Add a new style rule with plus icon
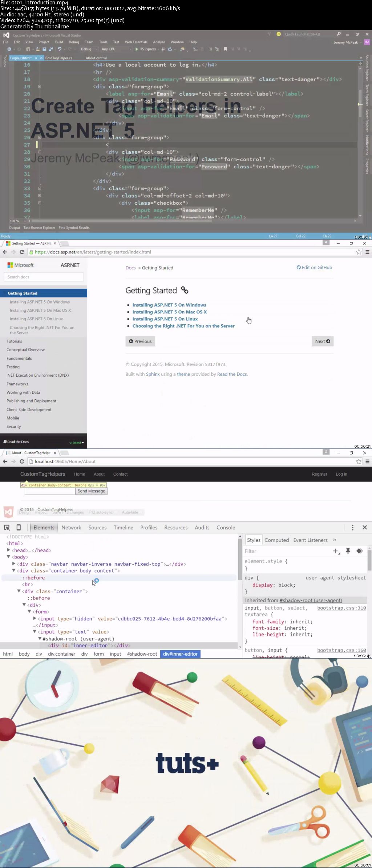 [336, 551]
